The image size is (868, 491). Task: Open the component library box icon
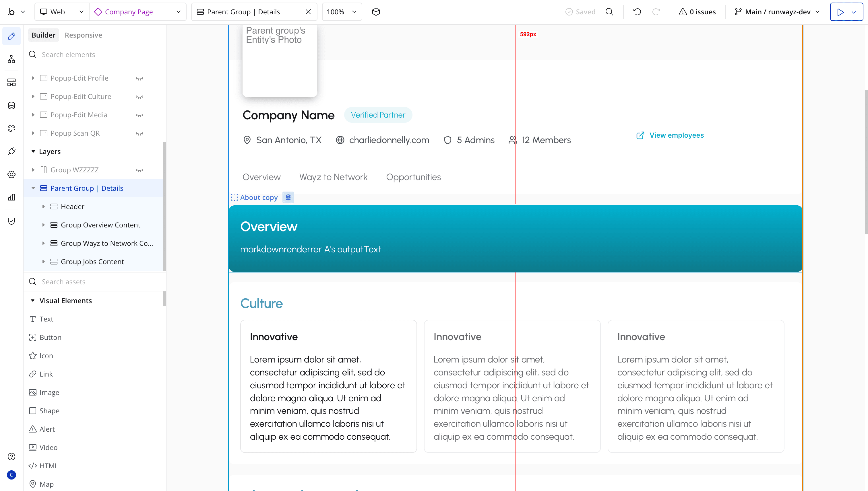tap(376, 11)
